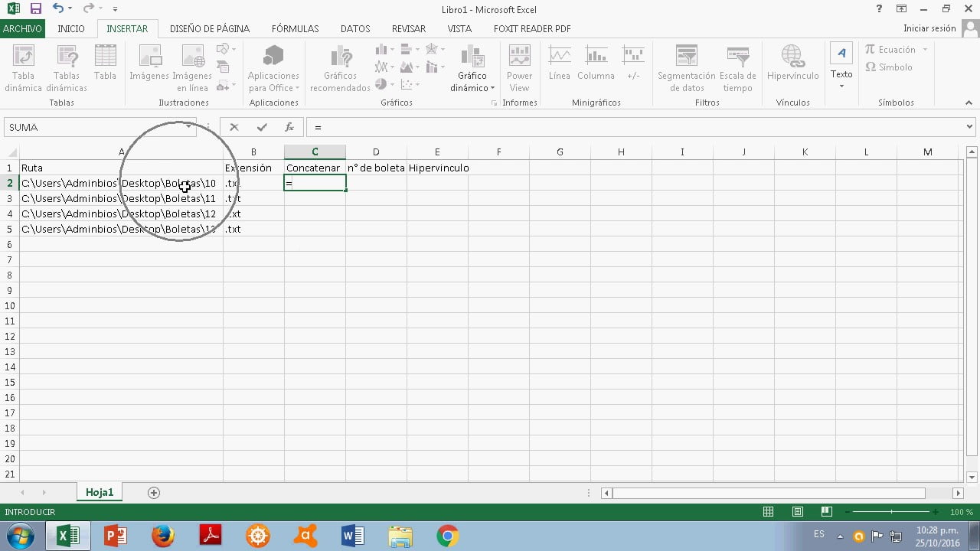Insert a Columna sparkline
This screenshot has width=980, height=551.
point(596,63)
